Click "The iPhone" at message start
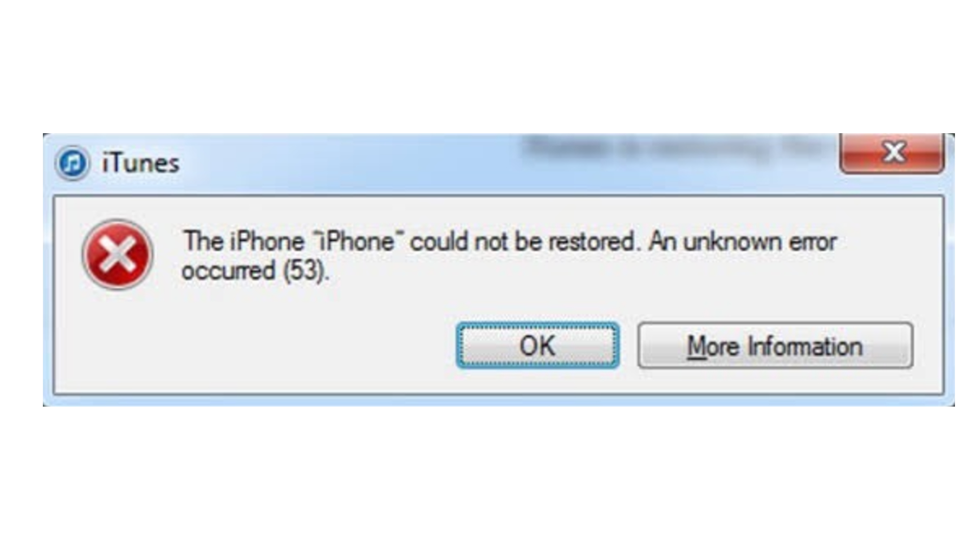Viewport: 980px width, 551px height. point(243,241)
